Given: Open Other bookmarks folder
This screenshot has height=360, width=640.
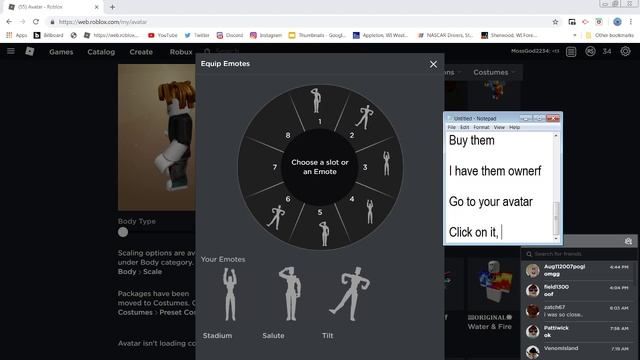Looking at the screenshot, I should point(610,36).
